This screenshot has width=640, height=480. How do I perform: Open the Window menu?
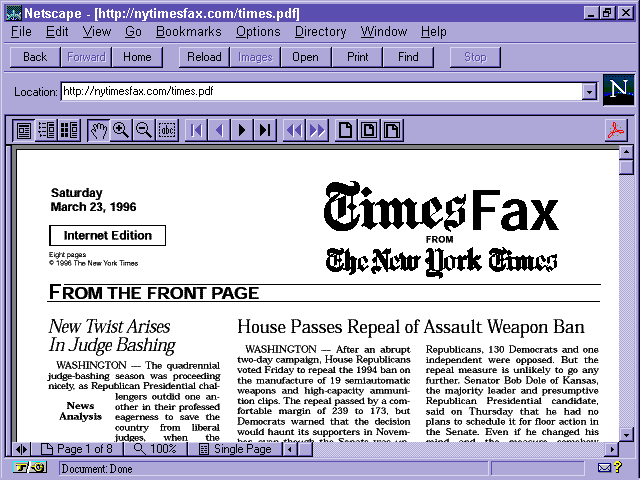pyautogui.click(x=384, y=31)
